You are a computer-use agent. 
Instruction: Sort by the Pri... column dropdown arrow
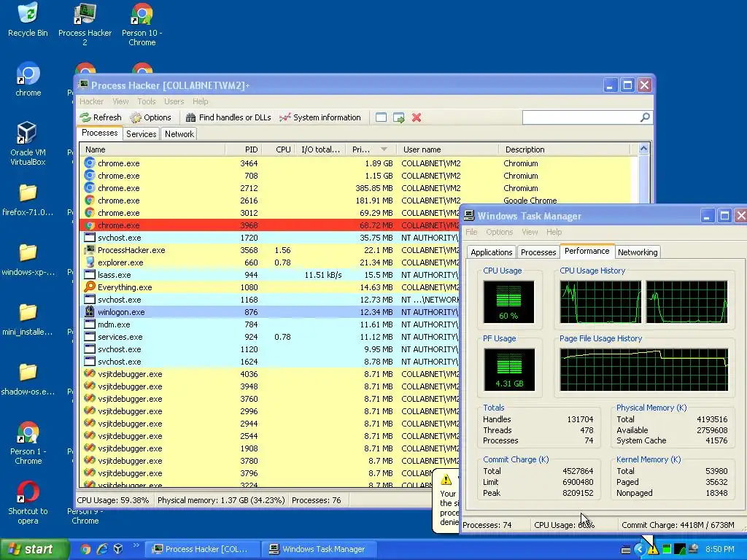pyautogui.click(x=384, y=149)
